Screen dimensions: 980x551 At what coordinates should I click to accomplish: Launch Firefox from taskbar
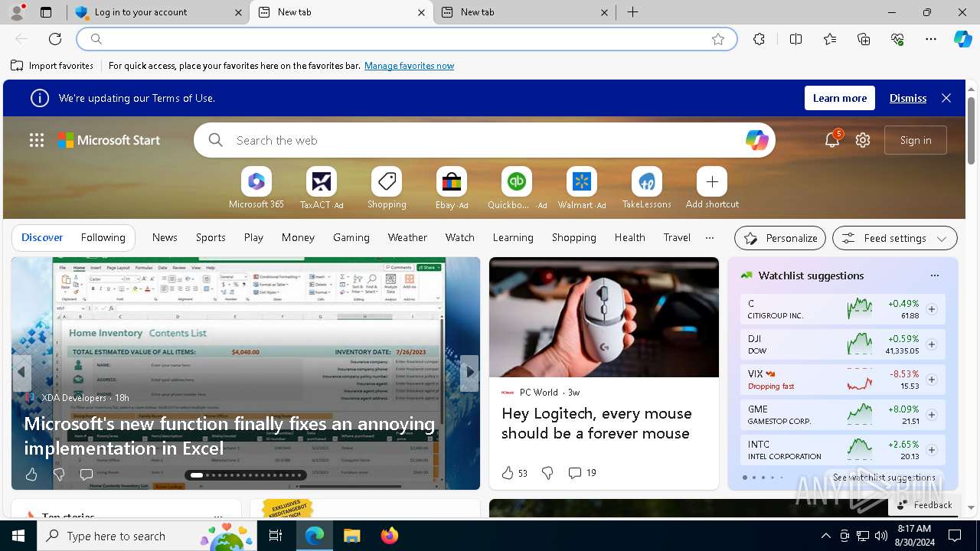click(x=389, y=536)
